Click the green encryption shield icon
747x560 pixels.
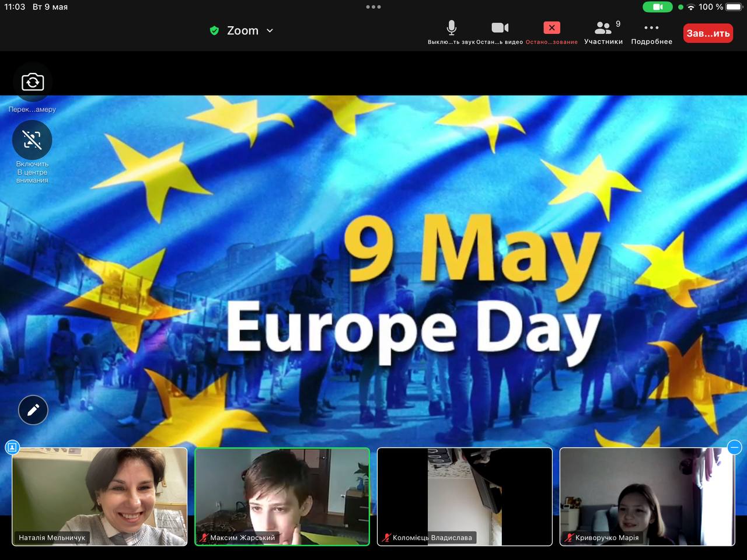click(x=214, y=31)
